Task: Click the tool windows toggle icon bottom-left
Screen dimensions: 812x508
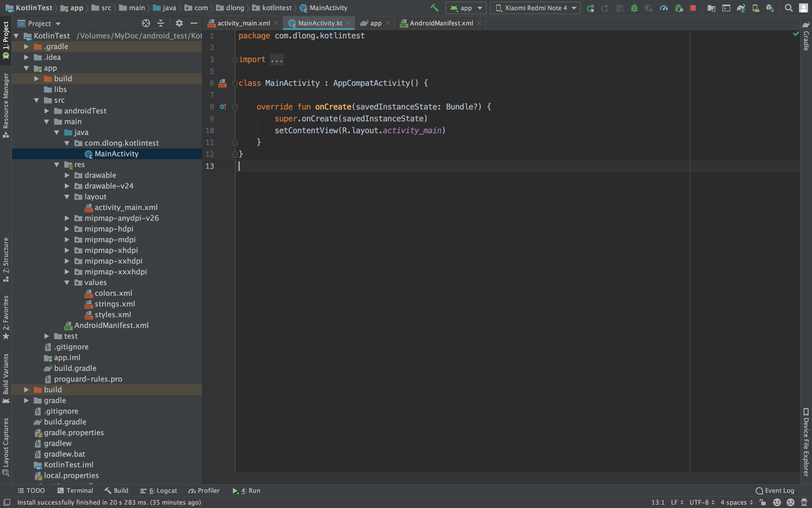Action: coord(6,502)
